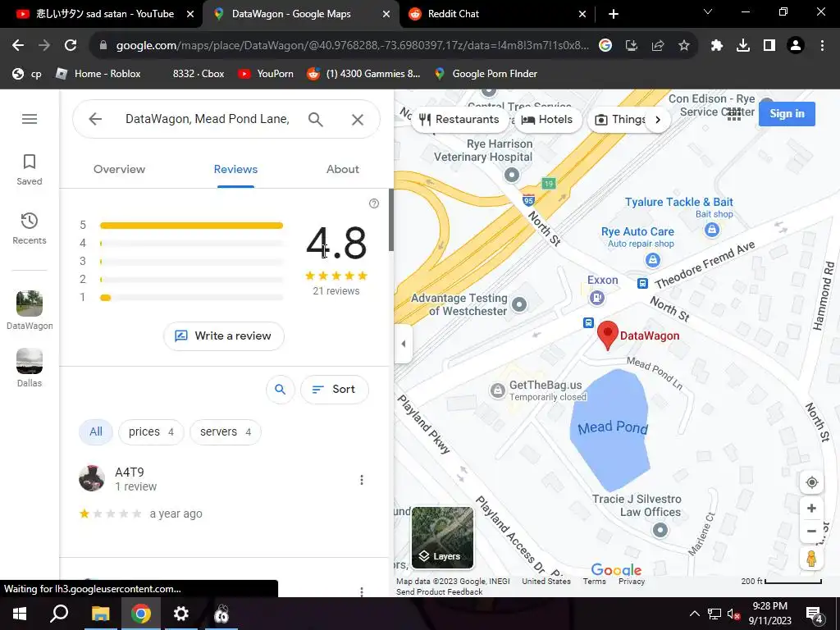The height and width of the screenshot is (630, 840).
Task: Click the Street View pegman icon
Action: pos(811,558)
